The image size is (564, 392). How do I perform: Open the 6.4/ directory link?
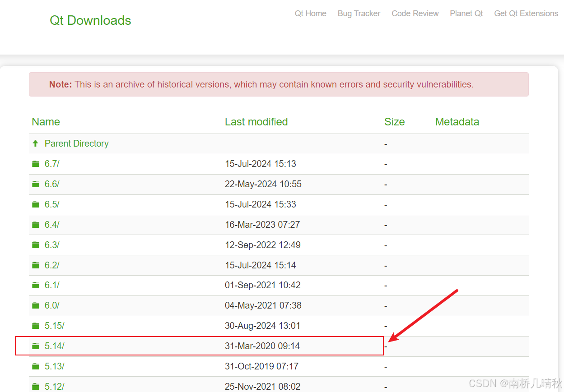point(52,225)
